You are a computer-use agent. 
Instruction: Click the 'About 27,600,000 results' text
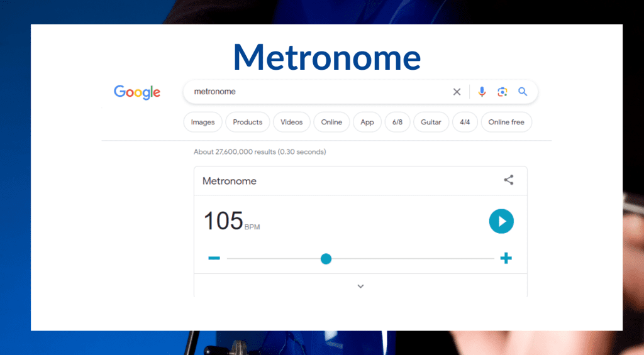(x=260, y=152)
